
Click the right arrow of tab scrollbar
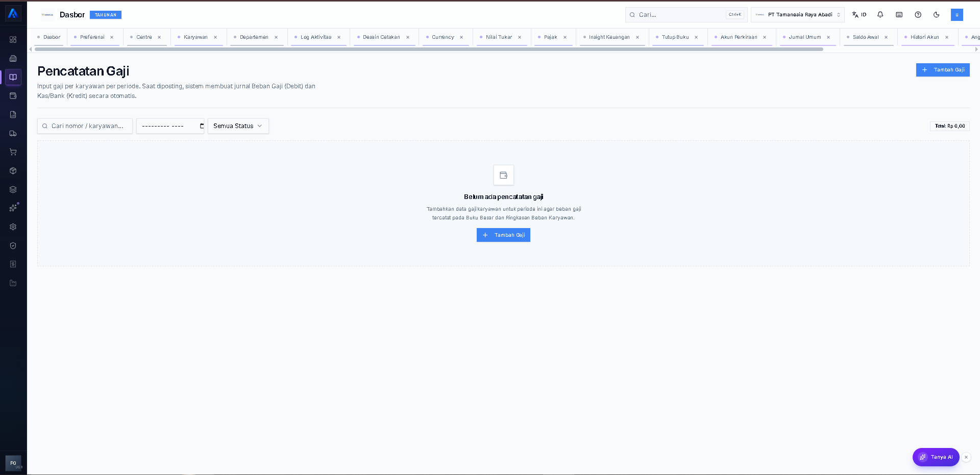976,49
